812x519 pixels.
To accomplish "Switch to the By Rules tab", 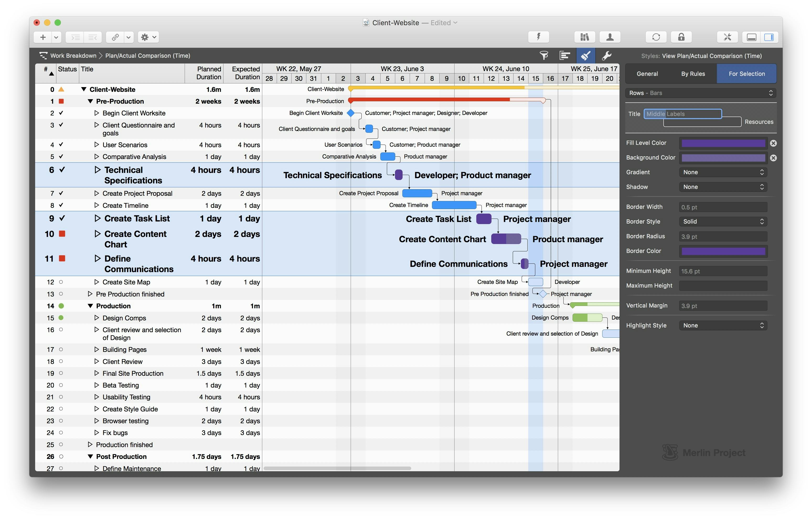I will (x=693, y=73).
